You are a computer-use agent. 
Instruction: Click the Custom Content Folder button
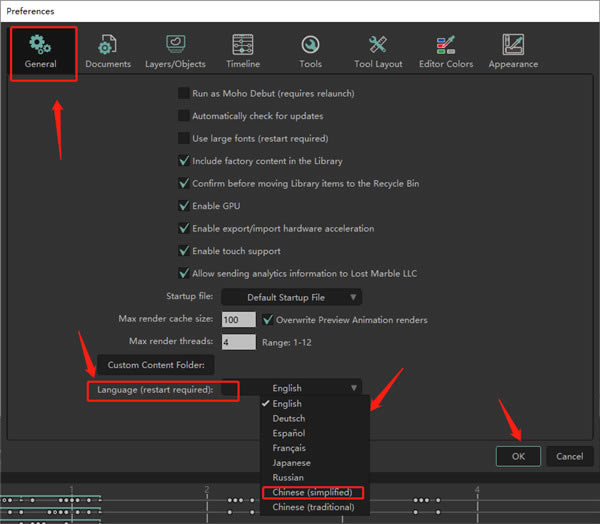(x=155, y=365)
